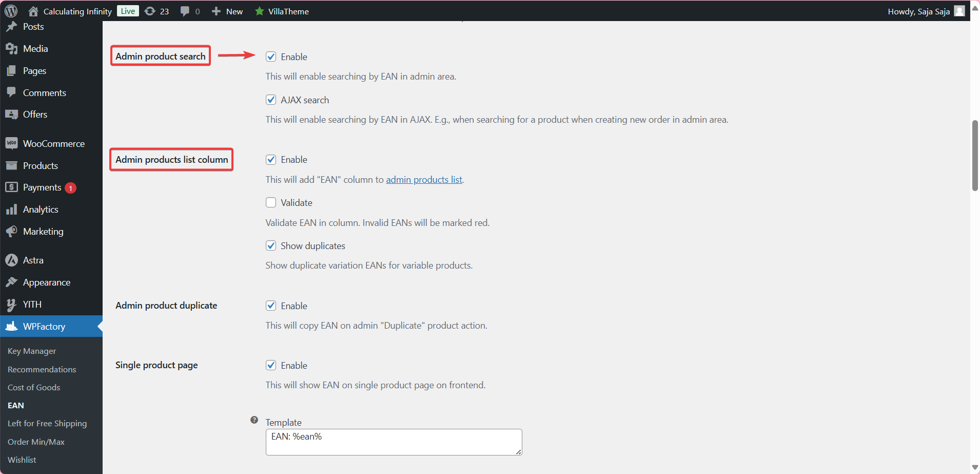Select the Analytics chart icon
Image resolution: width=980 pixels, height=474 pixels.
[12, 209]
